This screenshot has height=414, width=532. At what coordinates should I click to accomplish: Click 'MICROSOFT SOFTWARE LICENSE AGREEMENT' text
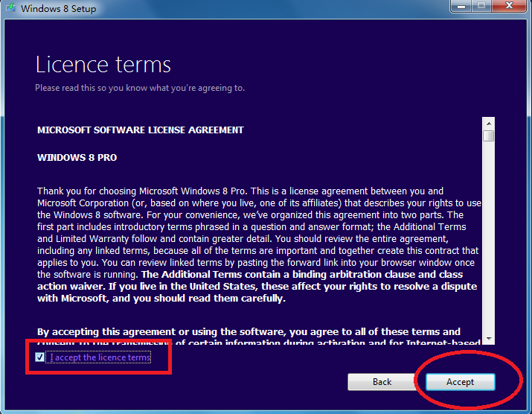click(141, 130)
